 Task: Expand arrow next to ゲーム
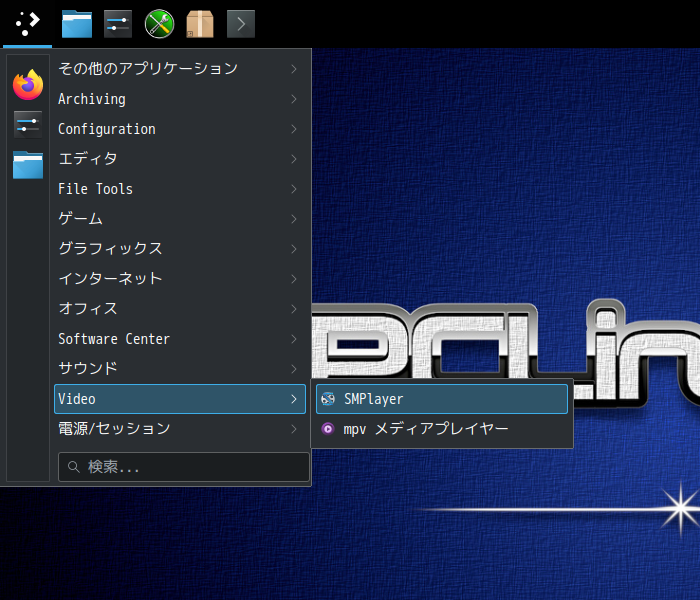click(294, 219)
